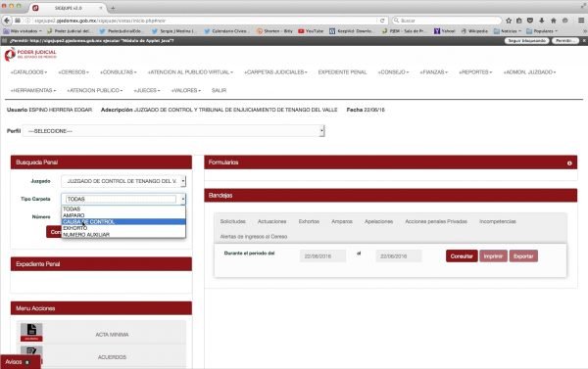Switch to the Amparos tab
The height and width of the screenshot is (369, 588).
tap(342, 221)
